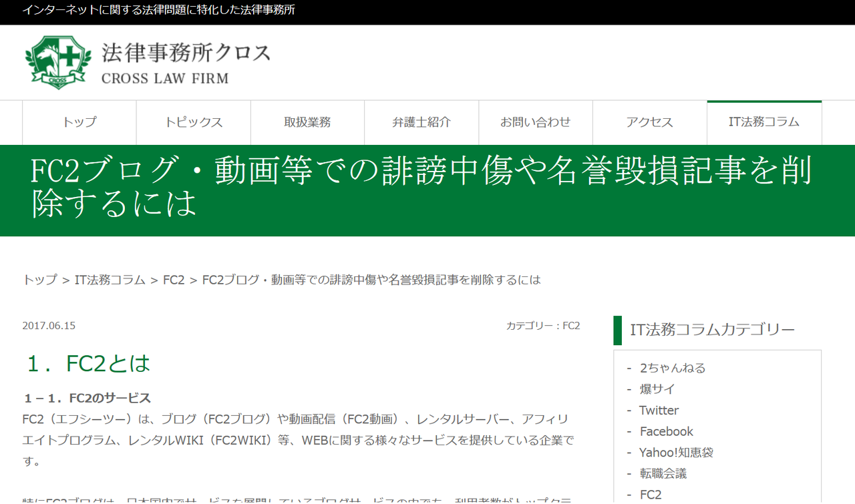This screenshot has width=855, height=504.
Task: Click the IT法務コラム breadcrumb link
Action: point(110,280)
